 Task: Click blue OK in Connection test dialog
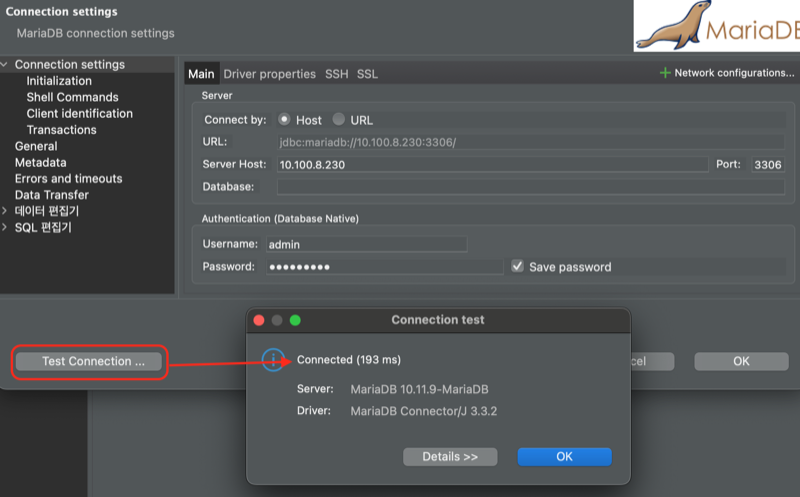pyautogui.click(x=564, y=457)
